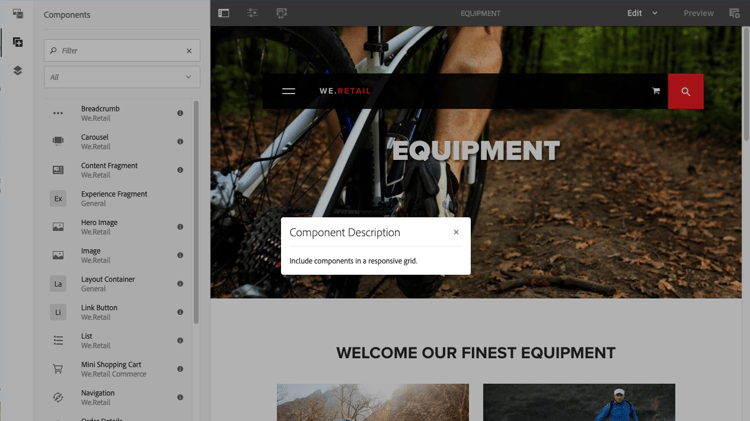This screenshot has height=421, width=750.
Task: Click the Layout Container La icon
Action: pyautogui.click(x=58, y=284)
